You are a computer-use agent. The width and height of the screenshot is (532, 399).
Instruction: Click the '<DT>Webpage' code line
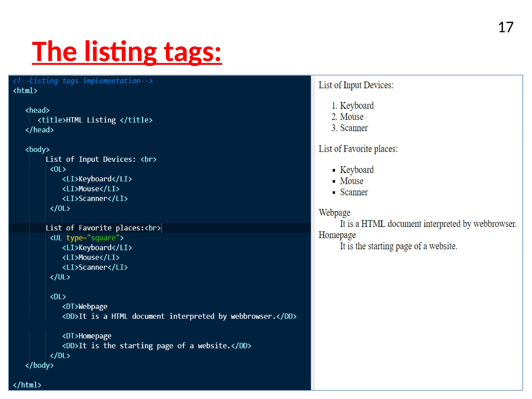click(x=85, y=307)
